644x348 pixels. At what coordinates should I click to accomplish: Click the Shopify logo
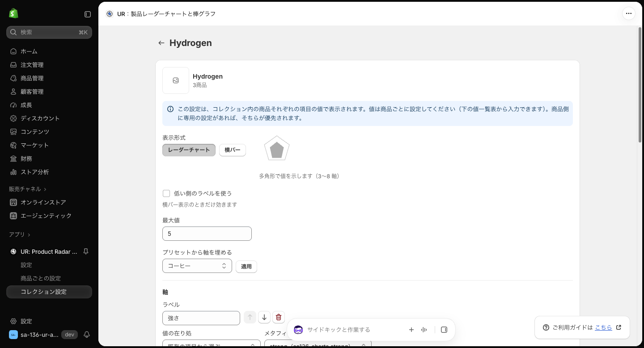click(x=13, y=13)
